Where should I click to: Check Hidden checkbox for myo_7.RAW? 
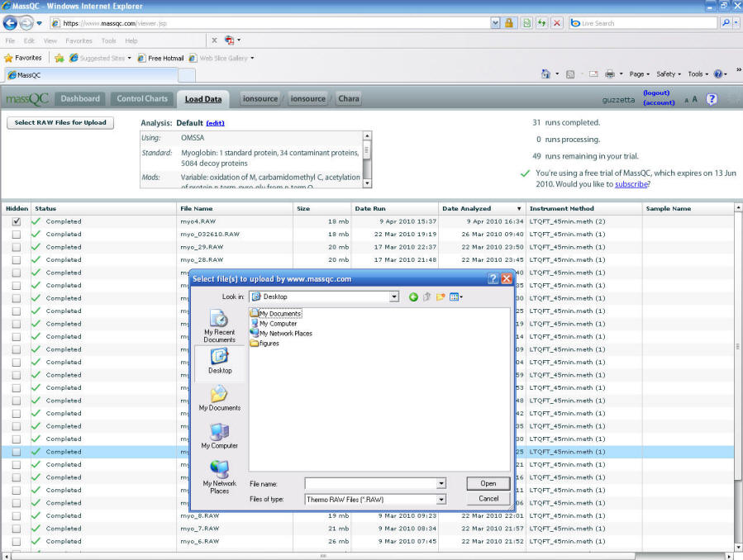[x=17, y=529]
